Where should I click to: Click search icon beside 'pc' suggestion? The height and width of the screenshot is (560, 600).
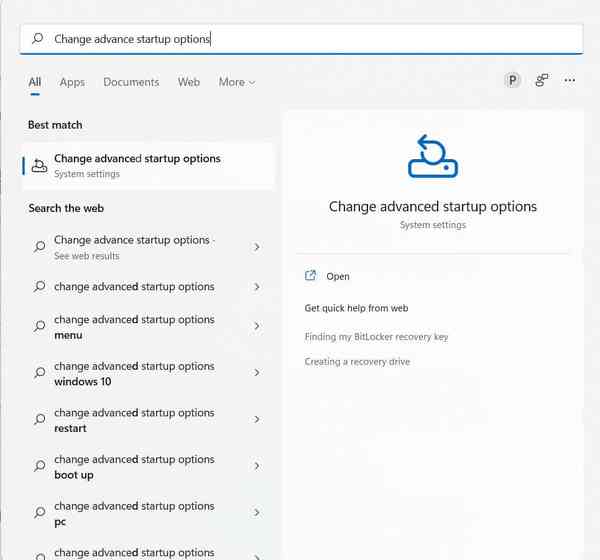[x=39, y=513]
